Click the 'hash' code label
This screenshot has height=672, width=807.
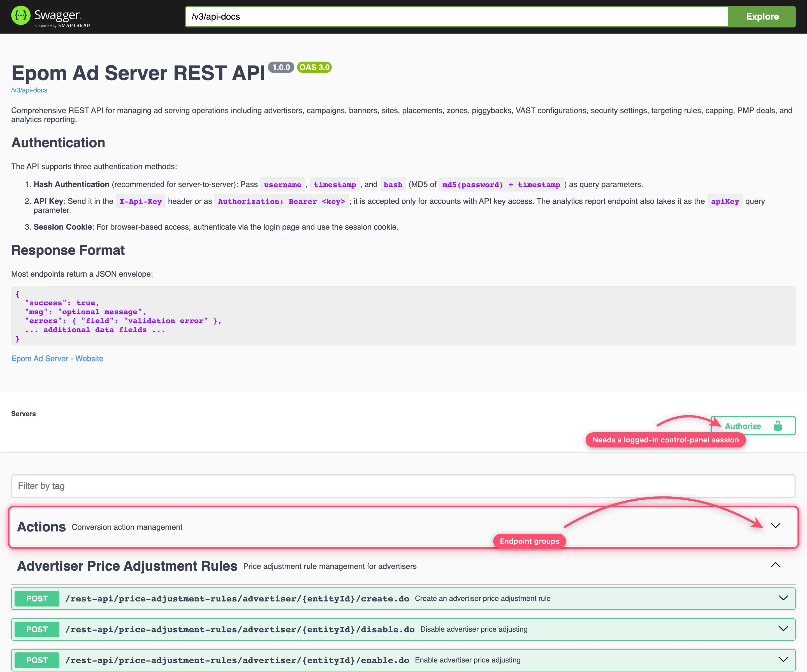(393, 184)
